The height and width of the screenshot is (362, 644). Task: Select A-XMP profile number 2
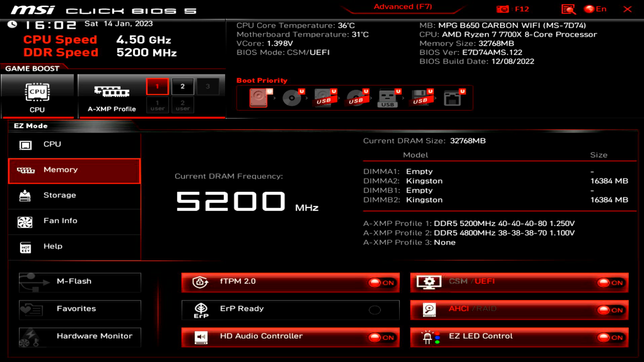click(x=182, y=86)
